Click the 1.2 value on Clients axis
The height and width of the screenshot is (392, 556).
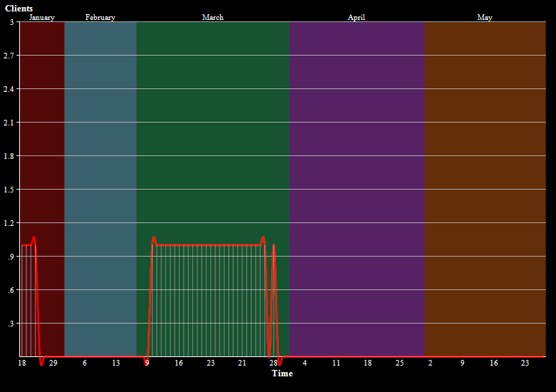9,223
